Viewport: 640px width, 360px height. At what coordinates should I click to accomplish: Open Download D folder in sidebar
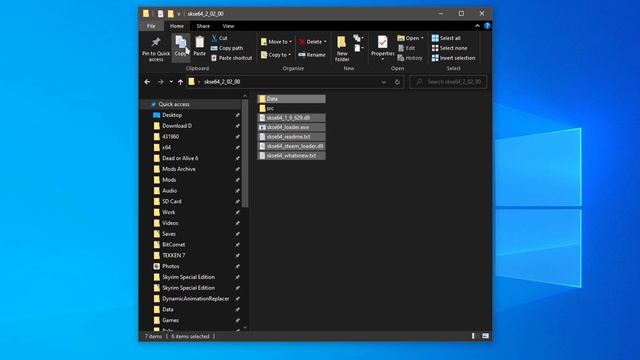coord(177,126)
